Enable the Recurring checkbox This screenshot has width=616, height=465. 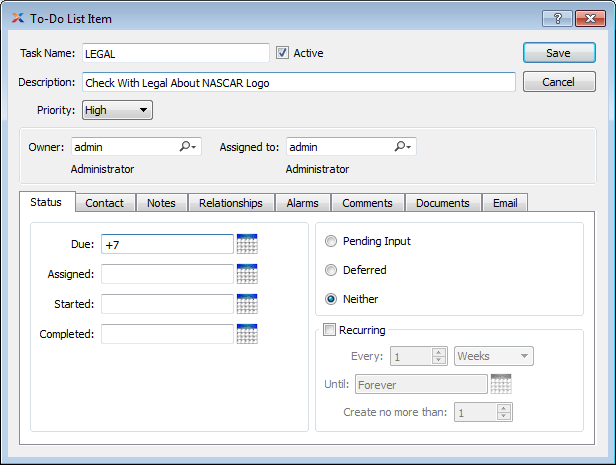(x=329, y=330)
